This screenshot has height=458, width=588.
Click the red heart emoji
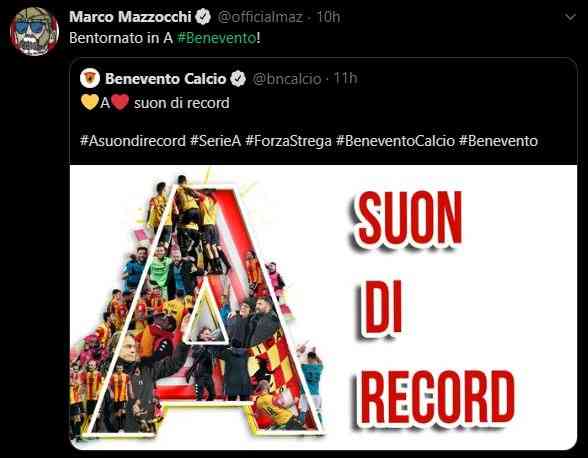tap(120, 102)
